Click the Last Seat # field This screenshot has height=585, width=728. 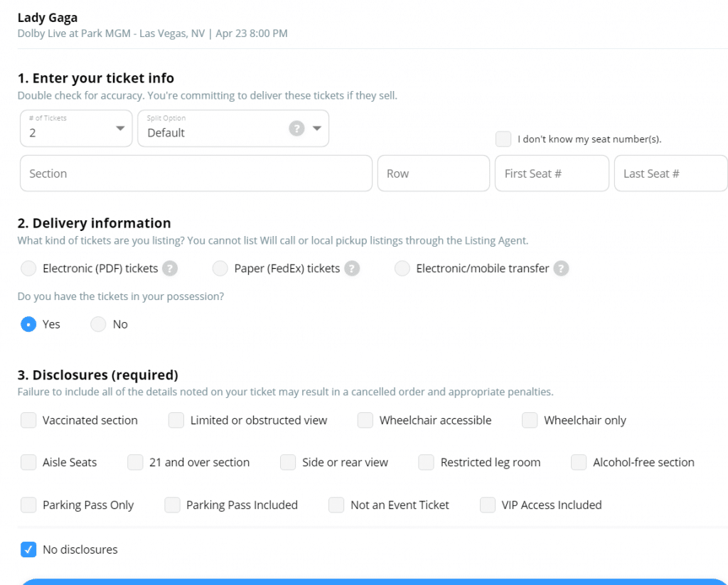click(x=671, y=173)
